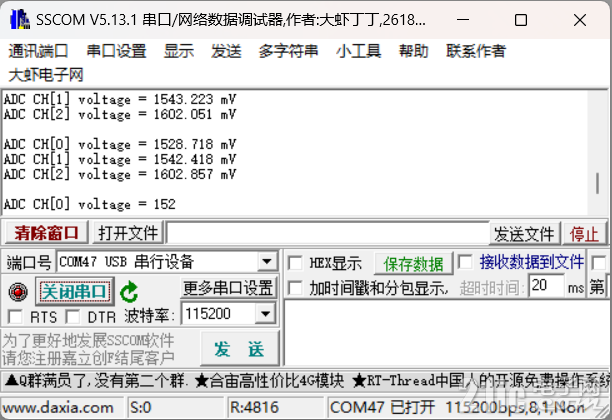Expand the 115200 baud rate dropdown arrow

click(x=265, y=313)
